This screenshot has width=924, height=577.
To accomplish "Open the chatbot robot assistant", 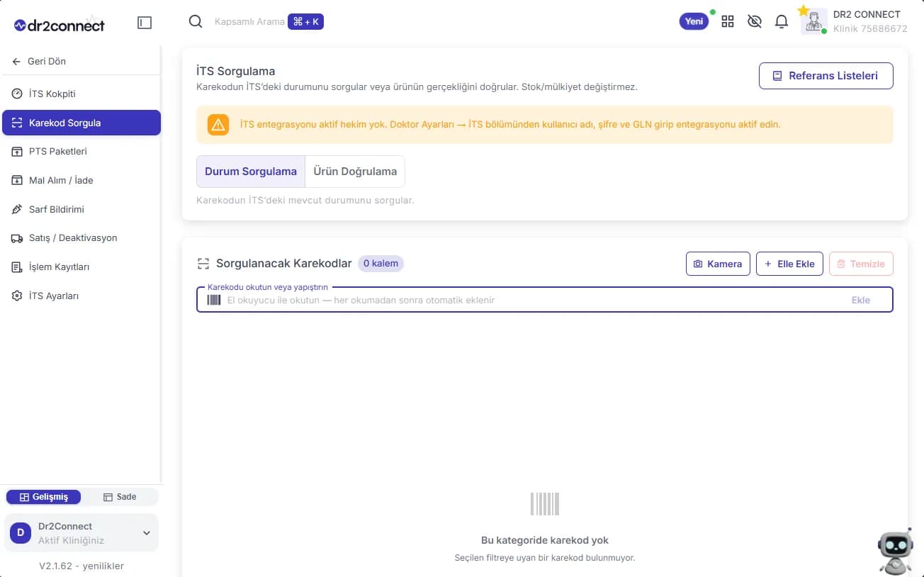I will [895, 552].
